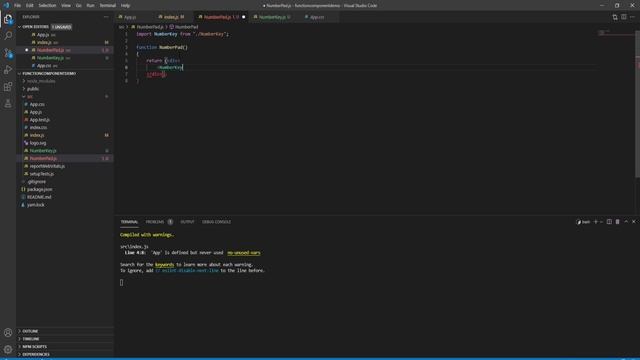The image size is (640, 360).
Task: Open index.css in the file tree
Action: pos(38,128)
